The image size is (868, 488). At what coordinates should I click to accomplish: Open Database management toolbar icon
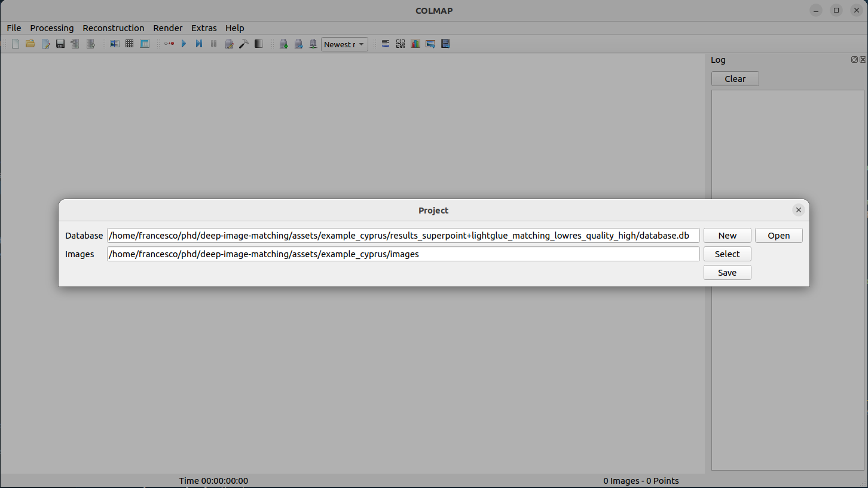(145, 44)
